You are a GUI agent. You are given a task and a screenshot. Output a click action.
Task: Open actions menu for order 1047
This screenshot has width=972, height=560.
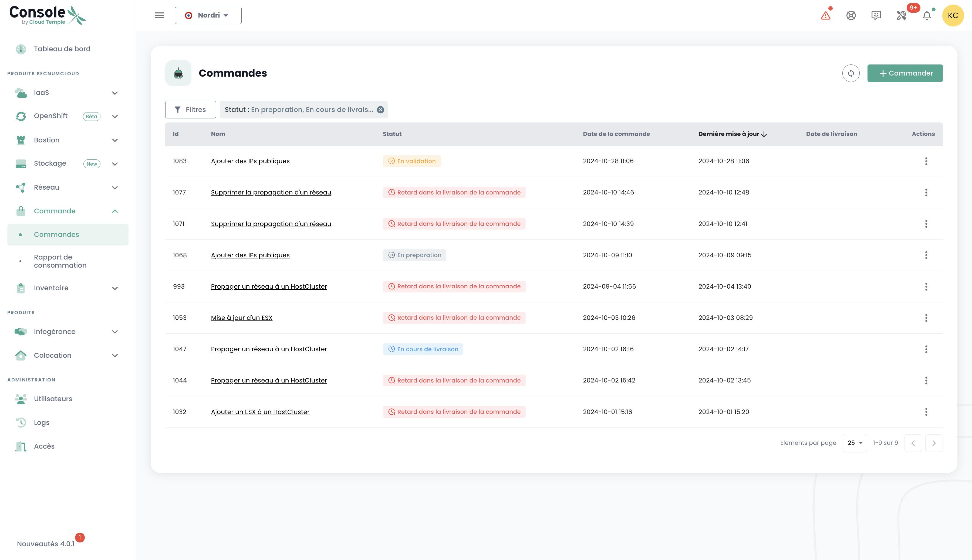[926, 349]
